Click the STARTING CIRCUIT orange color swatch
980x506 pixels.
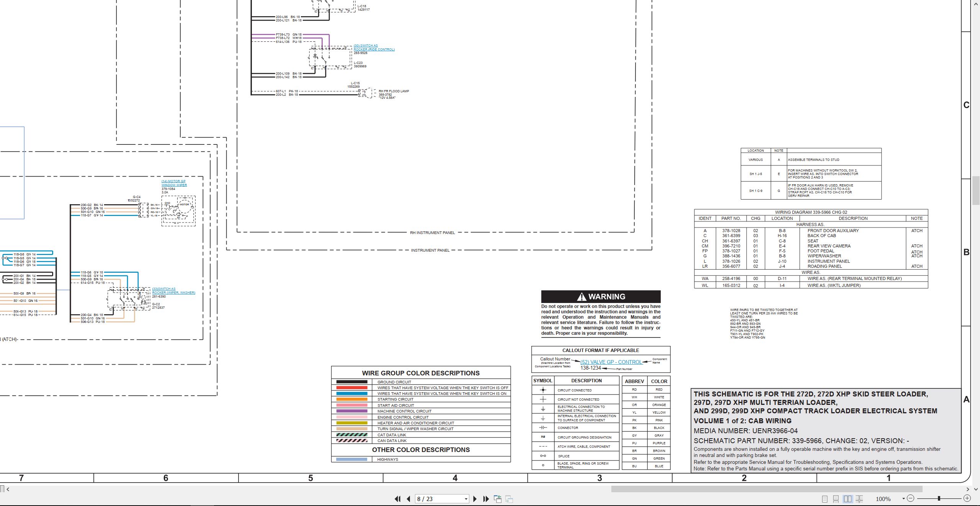352,399
